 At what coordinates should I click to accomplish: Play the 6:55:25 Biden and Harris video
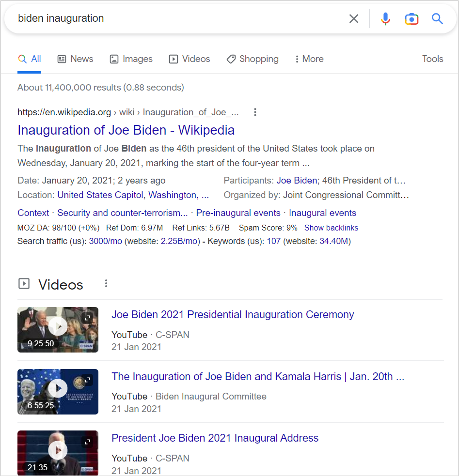(x=58, y=388)
